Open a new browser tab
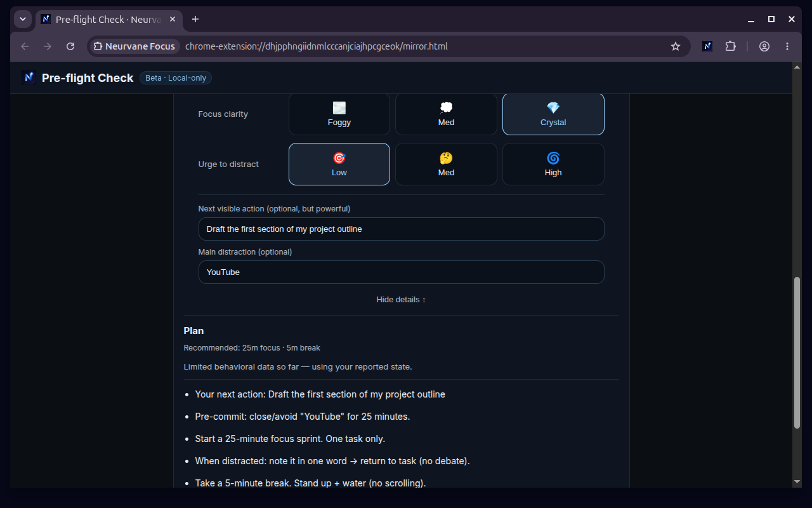This screenshot has height=508, width=812. [x=195, y=19]
